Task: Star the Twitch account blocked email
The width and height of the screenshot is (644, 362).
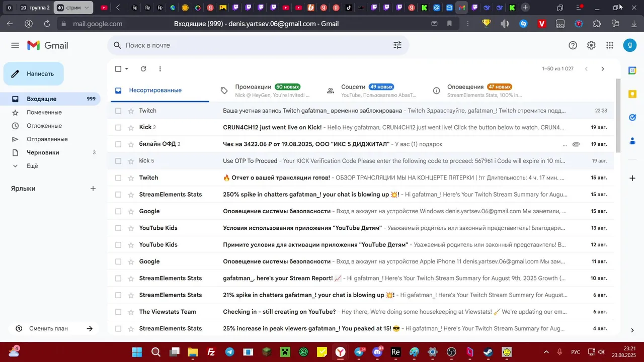Action: pyautogui.click(x=131, y=111)
